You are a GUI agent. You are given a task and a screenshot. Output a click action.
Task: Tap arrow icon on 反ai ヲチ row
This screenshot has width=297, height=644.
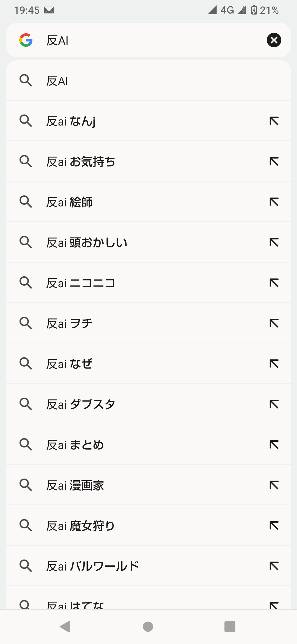point(274,323)
